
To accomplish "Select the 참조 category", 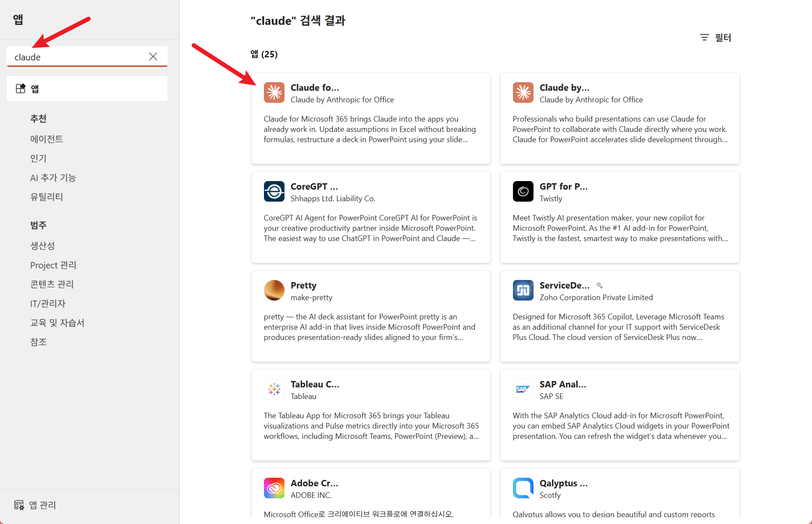I will tap(39, 342).
